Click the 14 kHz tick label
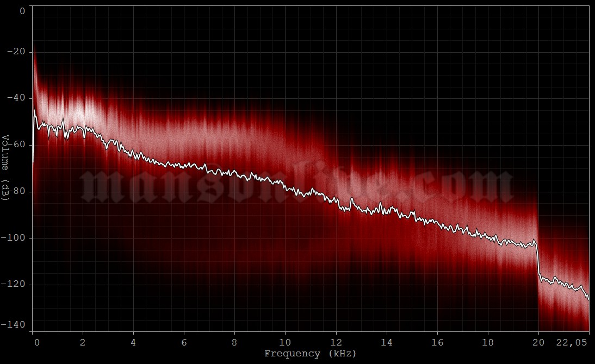This screenshot has height=364, width=595. coord(386,343)
